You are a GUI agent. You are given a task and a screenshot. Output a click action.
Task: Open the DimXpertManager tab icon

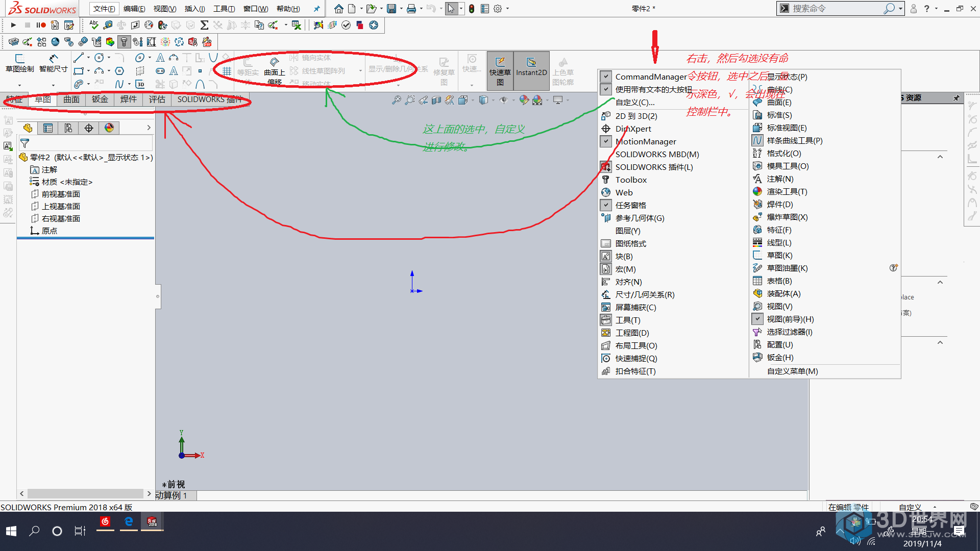[x=89, y=128]
